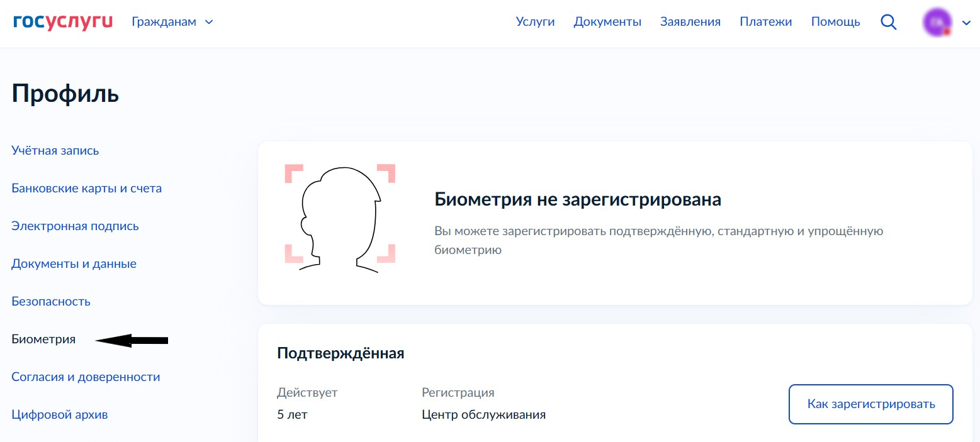Expand the chevron beside user avatar

[967, 23]
